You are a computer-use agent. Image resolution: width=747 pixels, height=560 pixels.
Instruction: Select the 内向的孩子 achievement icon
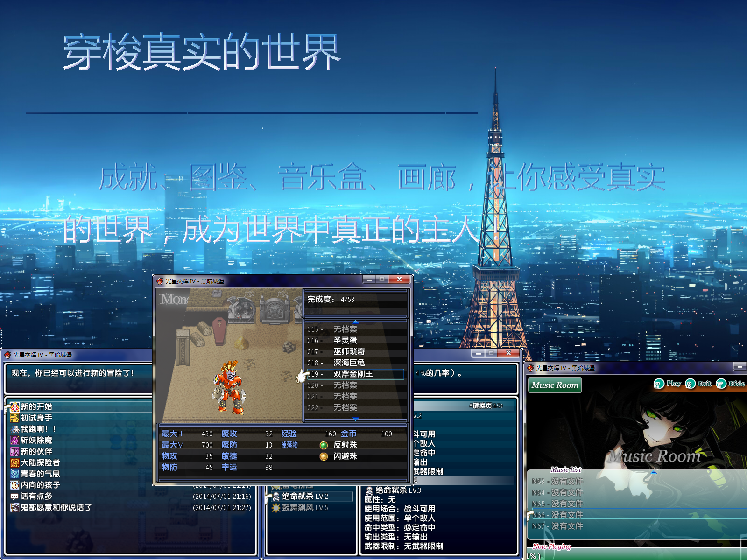(15, 485)
